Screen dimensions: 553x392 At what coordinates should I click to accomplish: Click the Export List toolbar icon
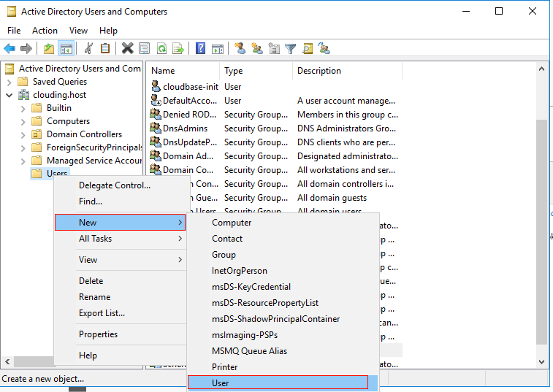(178, 48)
